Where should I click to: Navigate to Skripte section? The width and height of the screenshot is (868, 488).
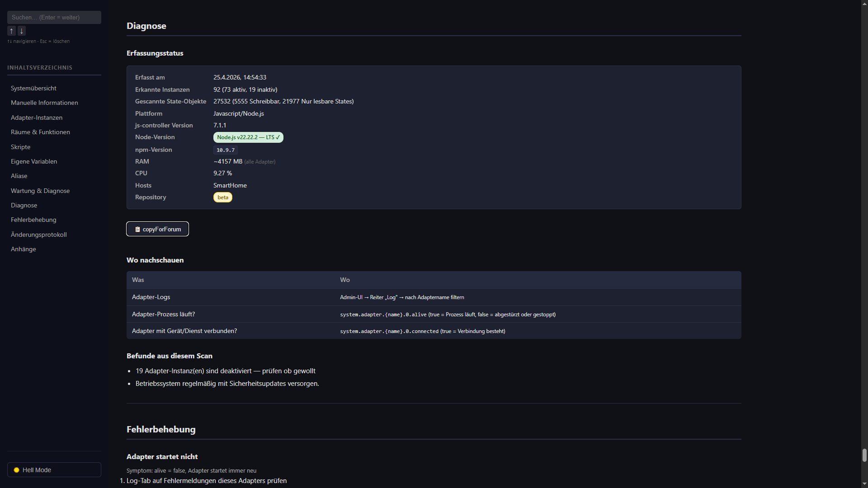coord(21,147)
